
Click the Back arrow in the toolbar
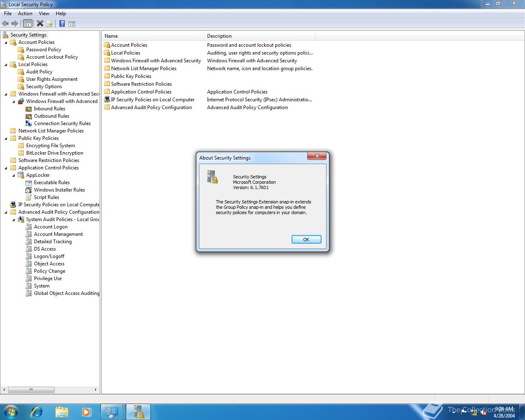coord(5,24)
